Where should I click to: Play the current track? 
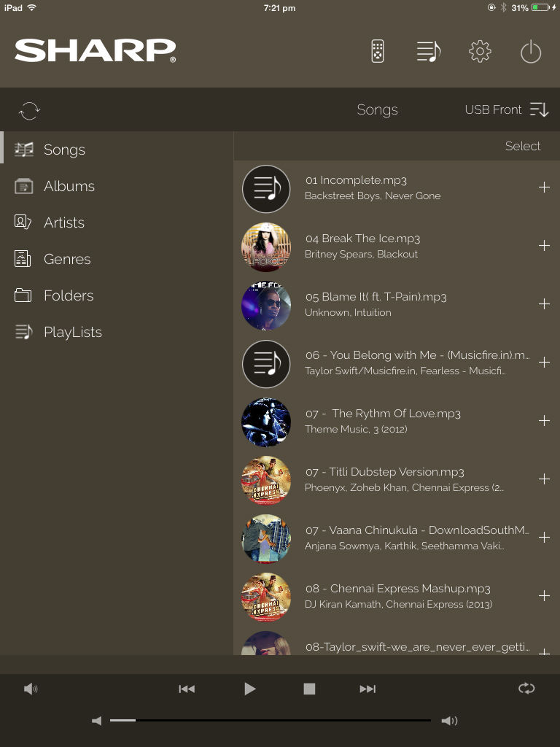(x=249, y=689)
